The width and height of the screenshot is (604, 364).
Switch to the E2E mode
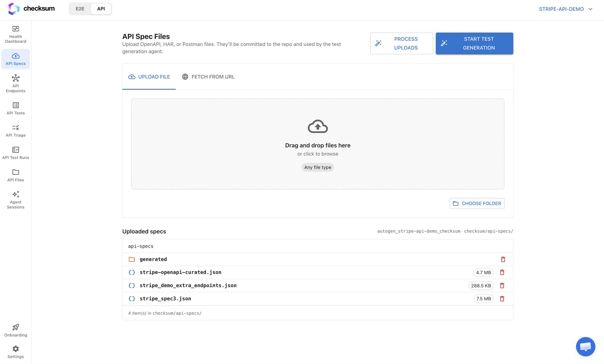tap(80, 9)
